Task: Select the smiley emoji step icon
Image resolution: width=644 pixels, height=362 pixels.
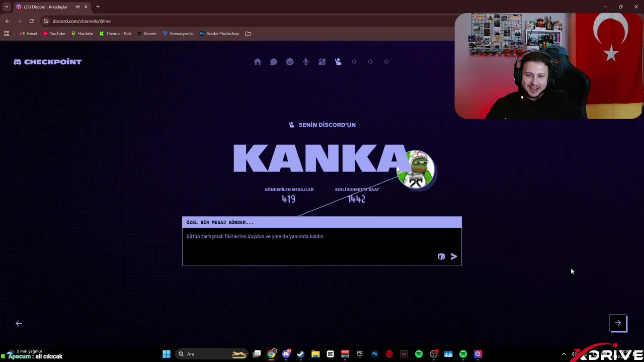Action: tap(290, 62)
